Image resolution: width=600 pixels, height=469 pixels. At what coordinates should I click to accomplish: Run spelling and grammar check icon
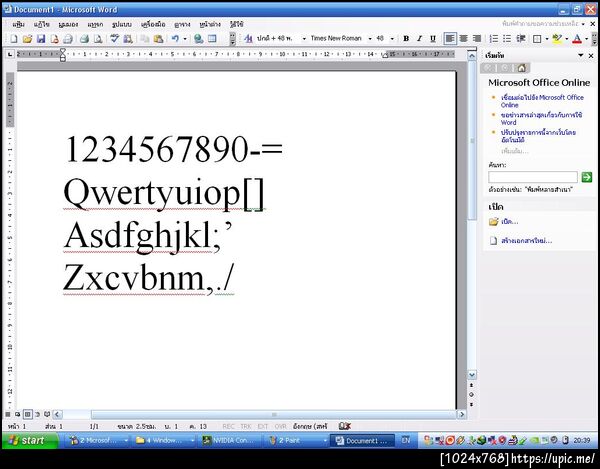tap(114, 39)
